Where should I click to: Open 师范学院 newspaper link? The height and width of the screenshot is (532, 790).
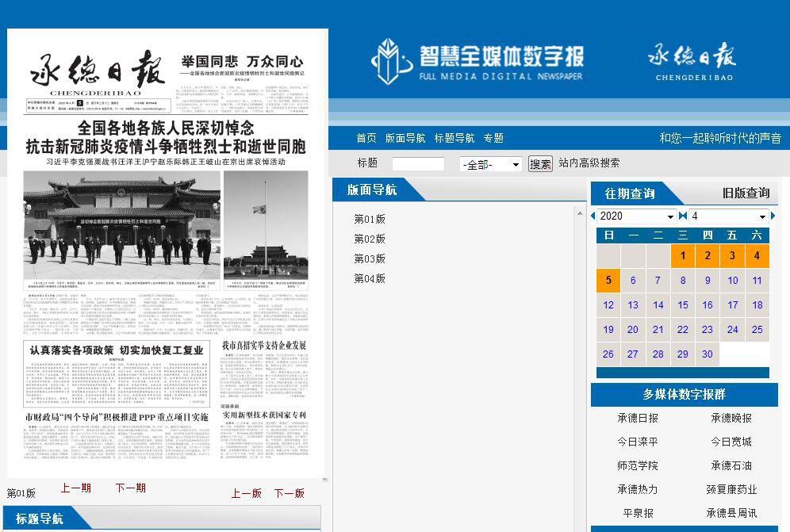pyautogui.click(x=638, y=465)
